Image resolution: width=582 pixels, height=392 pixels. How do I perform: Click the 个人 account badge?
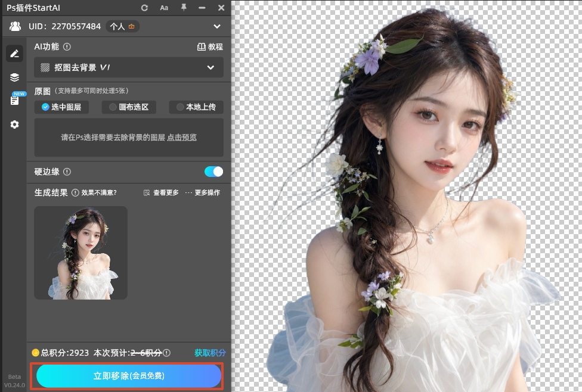pyautogui.click(x=122, y=26)
